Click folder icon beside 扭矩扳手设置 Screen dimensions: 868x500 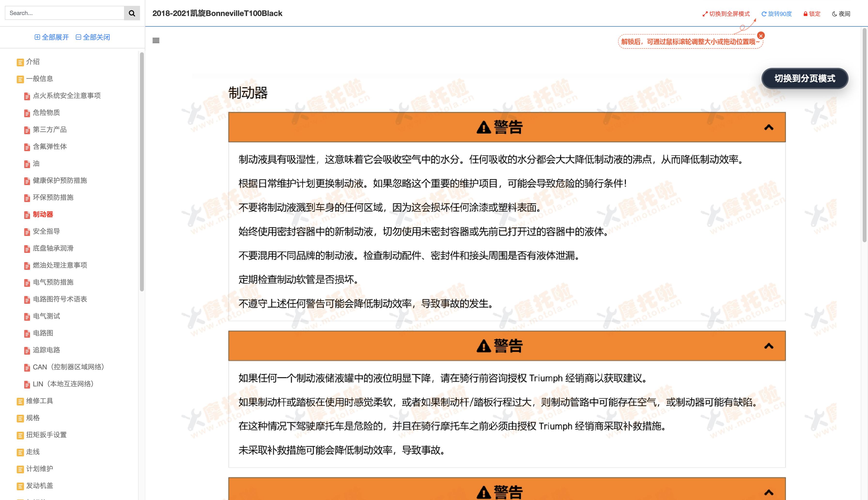[x=20, y=435]
